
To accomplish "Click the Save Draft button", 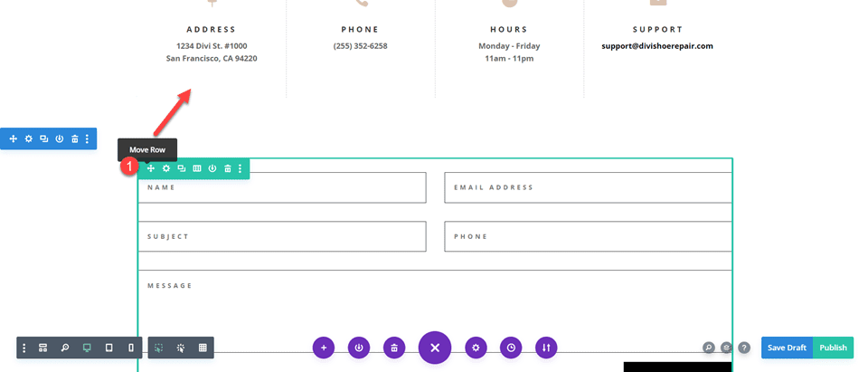I will click(x=787, y=348).
